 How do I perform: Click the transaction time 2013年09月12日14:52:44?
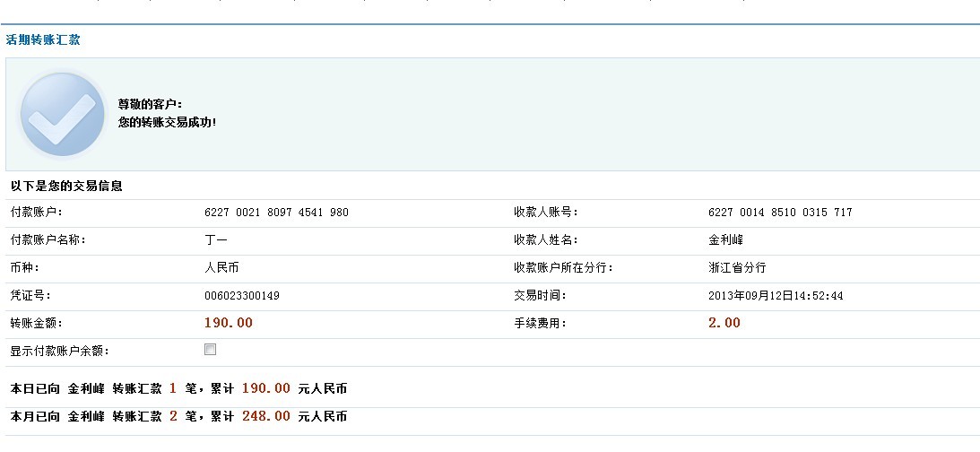776,296
